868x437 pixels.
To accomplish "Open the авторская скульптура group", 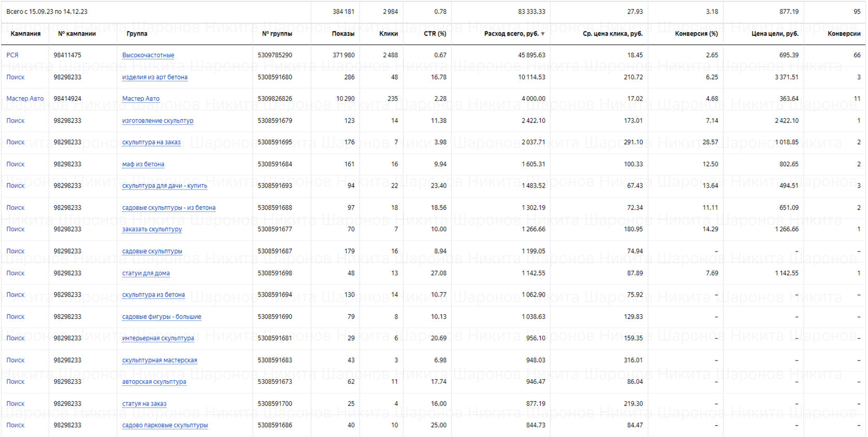I will (x=154, y=382).
